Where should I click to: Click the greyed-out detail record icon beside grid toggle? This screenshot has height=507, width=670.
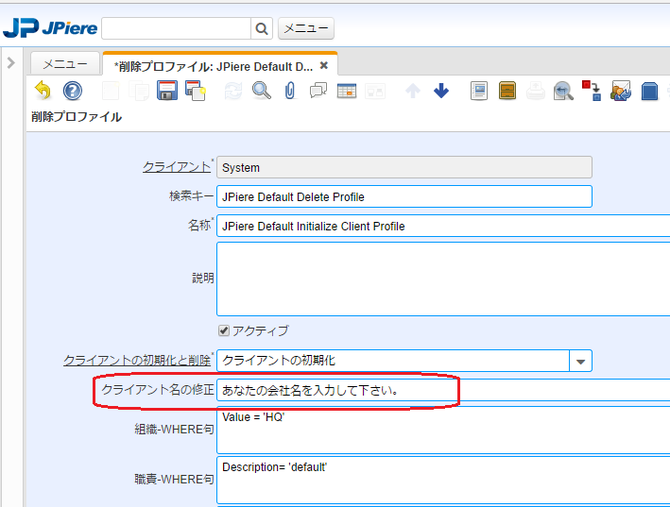tap(375, 91)
